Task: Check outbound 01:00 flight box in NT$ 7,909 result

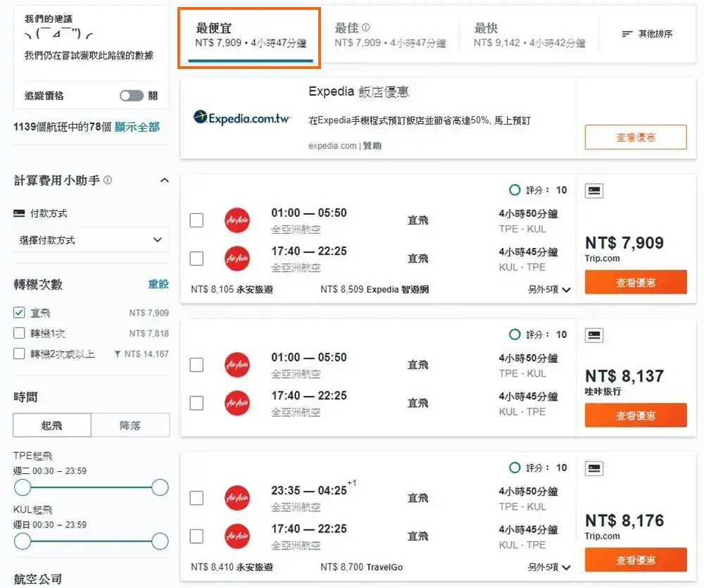Action: 196,220
